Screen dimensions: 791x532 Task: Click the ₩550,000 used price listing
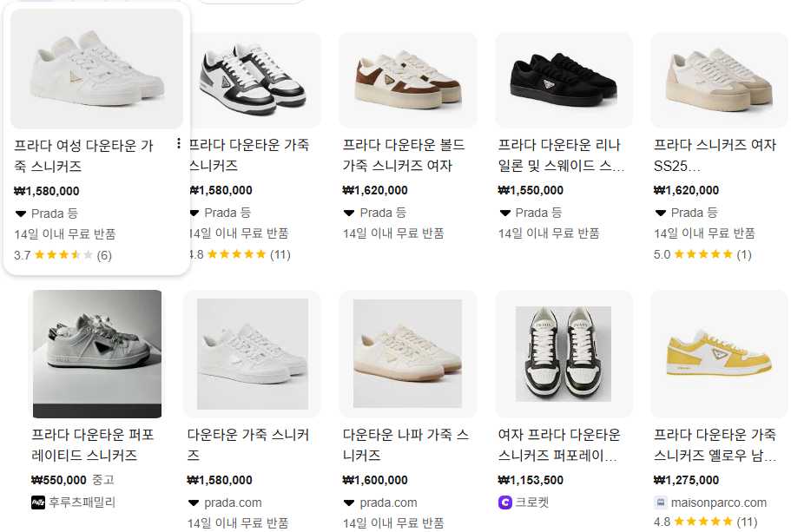click(x=59, y=480)
